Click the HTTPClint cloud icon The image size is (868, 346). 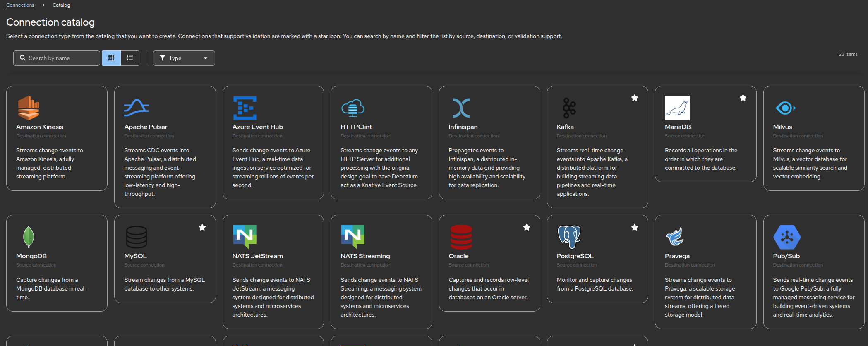tap(353, 108)
